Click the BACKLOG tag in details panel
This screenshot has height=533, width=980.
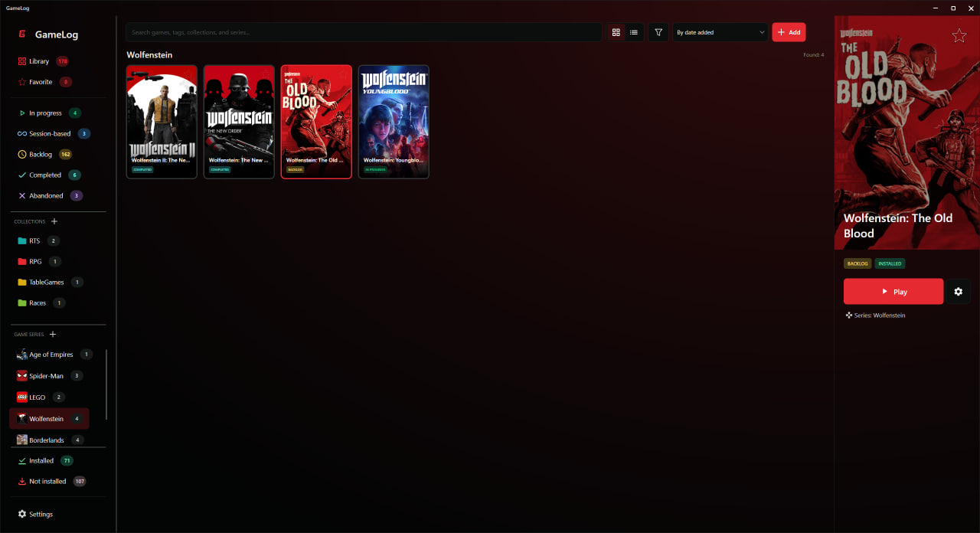pyautogui.click(x=857, y=263)
